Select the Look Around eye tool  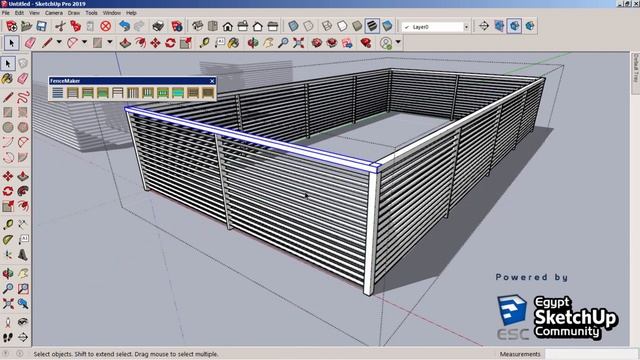click(23, 322)
